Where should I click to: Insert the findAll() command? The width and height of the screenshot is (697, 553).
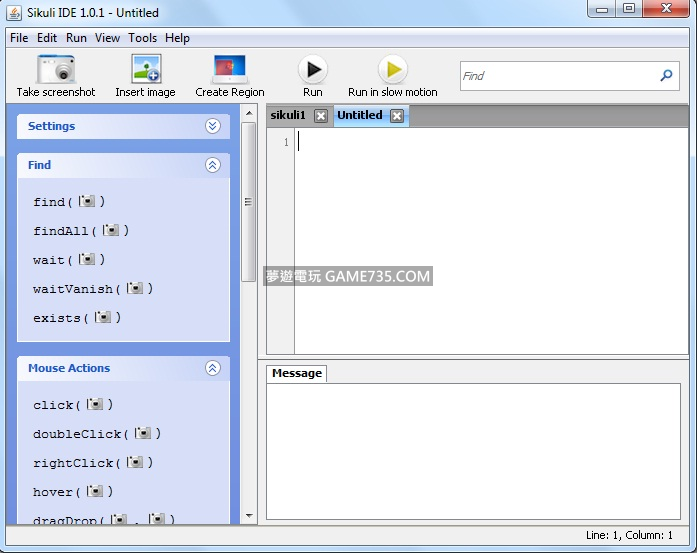coord(81,231)
